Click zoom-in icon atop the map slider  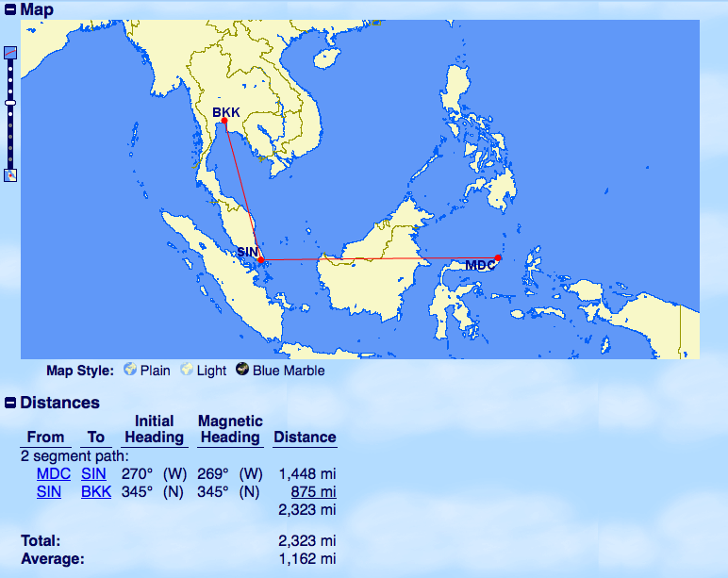(10, 53)
